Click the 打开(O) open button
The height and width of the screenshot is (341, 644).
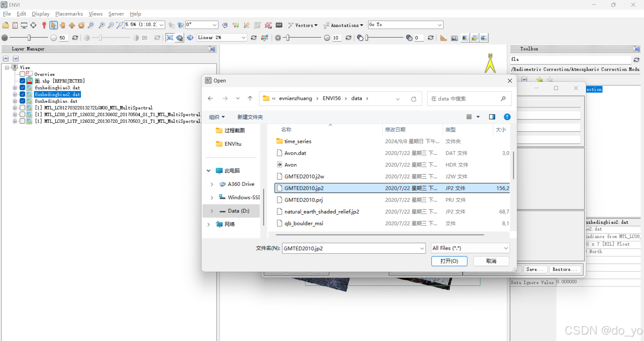(449, 261)
